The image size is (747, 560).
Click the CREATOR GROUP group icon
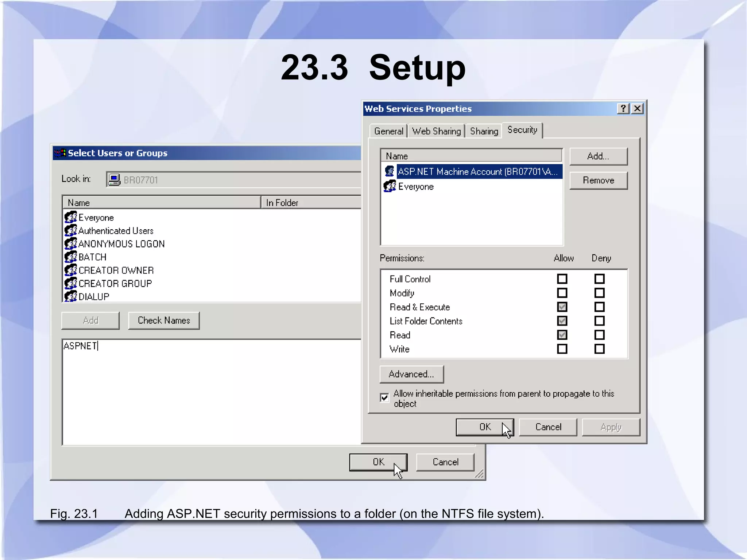click(71, 283)
